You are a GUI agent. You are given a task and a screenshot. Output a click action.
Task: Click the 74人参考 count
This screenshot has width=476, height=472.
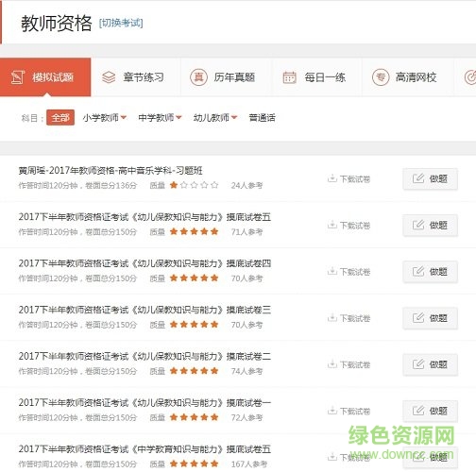pyautogui.click(x=246, y=371)
